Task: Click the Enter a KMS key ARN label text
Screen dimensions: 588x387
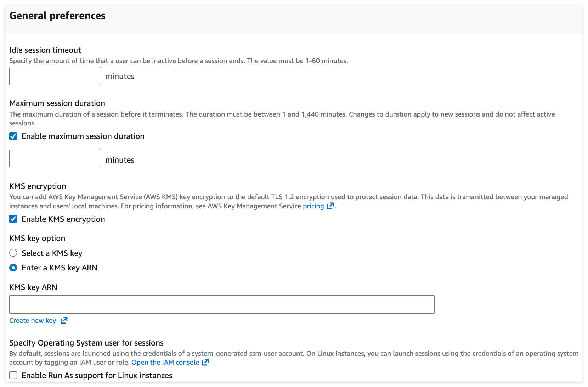Action: click(60, 268)
